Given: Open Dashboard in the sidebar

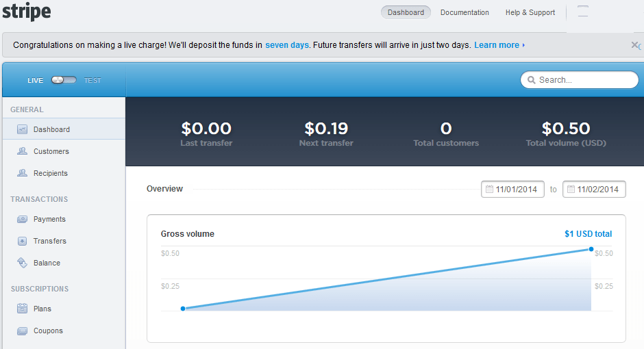Looking at the screenshot, I should [x=64, y=129].
